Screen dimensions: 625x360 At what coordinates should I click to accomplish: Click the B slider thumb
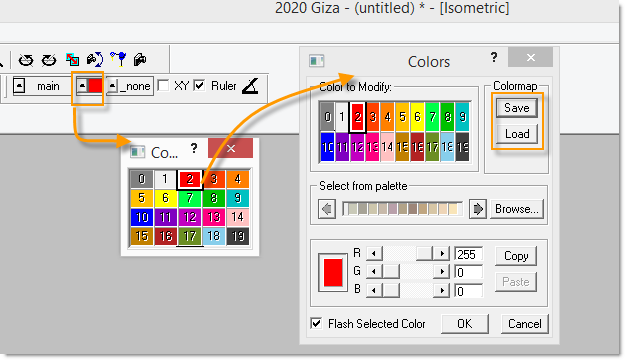coord(391,291)
